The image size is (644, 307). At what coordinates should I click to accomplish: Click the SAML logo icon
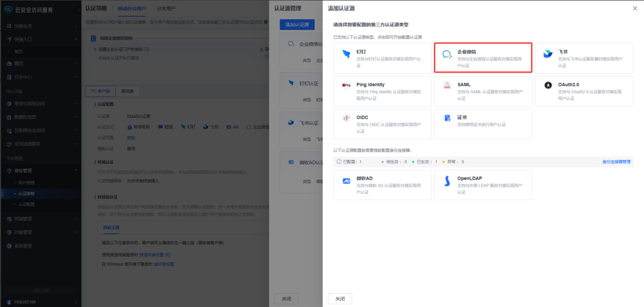pyautogui.click(x=447, y=85)
